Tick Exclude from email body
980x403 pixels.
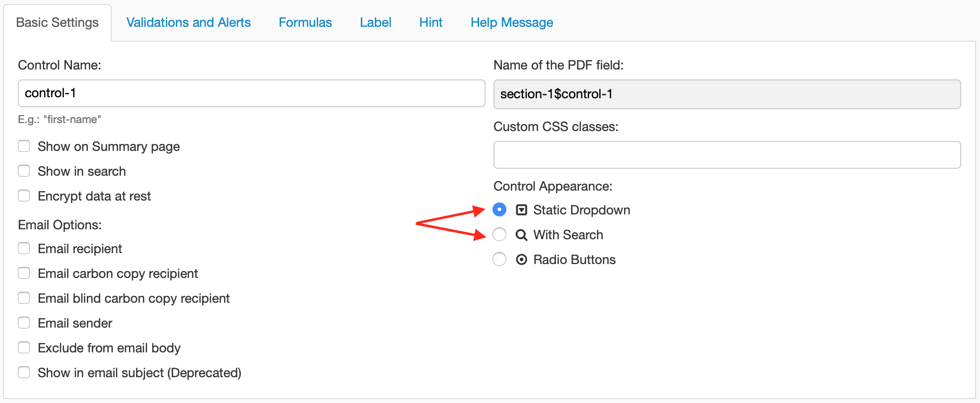(24, 347)
